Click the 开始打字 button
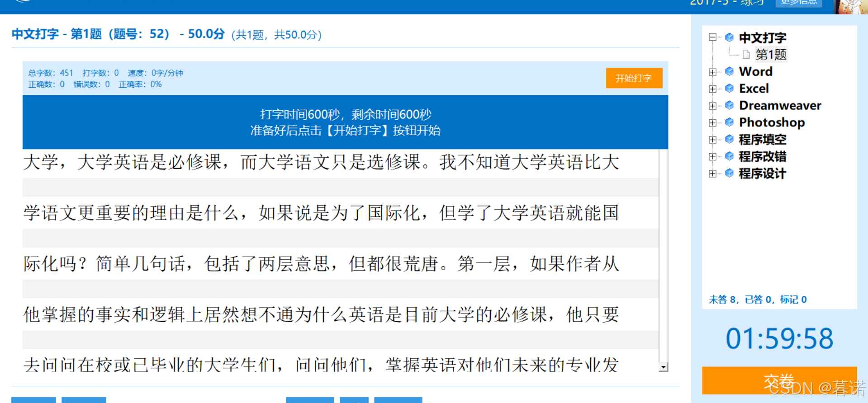The width and height of the screenshot is (868, 403). click(634, 78)
